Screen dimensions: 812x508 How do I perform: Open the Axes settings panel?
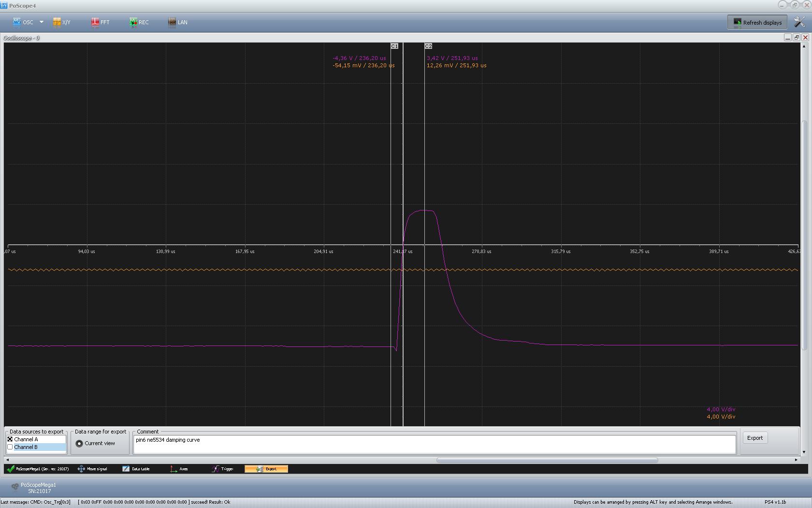click(179, 469)
